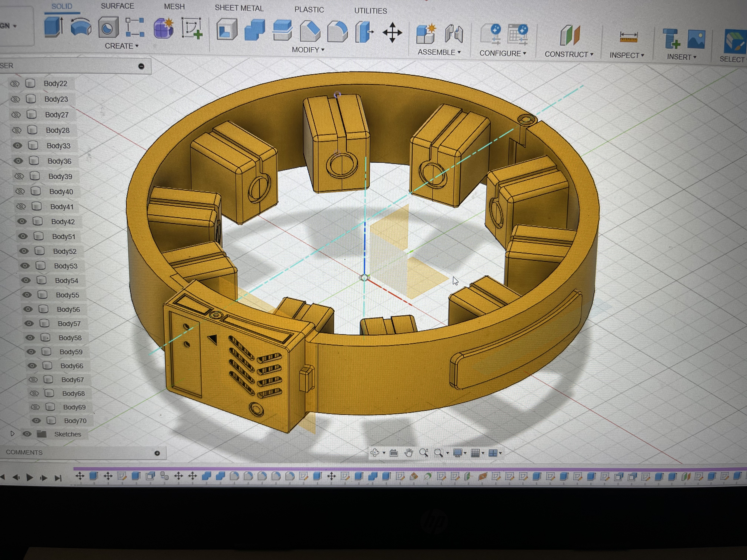747x560 pixels.
Task: Switch to the SHEET METAL tab
Action: point(239,8)
